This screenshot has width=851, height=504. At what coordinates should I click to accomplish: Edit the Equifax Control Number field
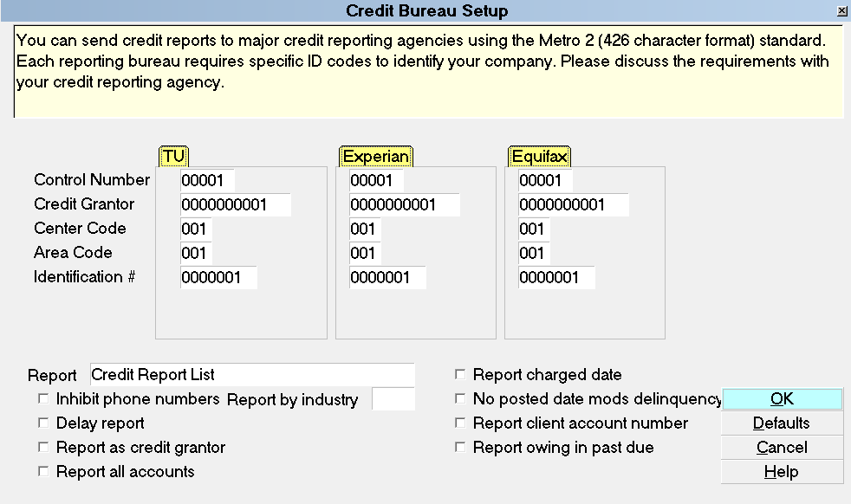545,180
